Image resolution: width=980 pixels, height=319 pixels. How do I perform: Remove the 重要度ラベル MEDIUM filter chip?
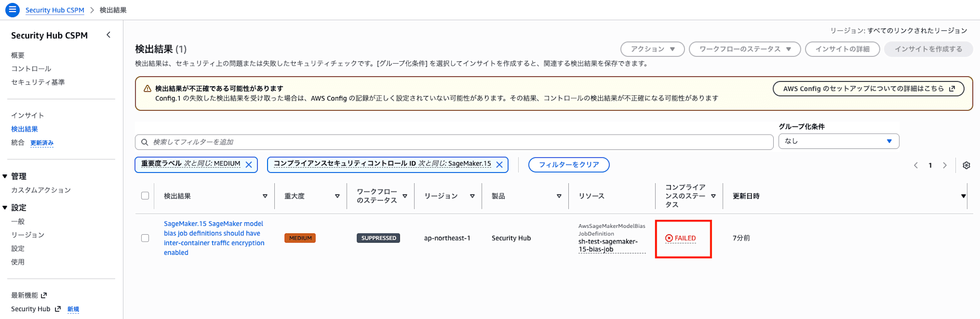coord(249,165)
